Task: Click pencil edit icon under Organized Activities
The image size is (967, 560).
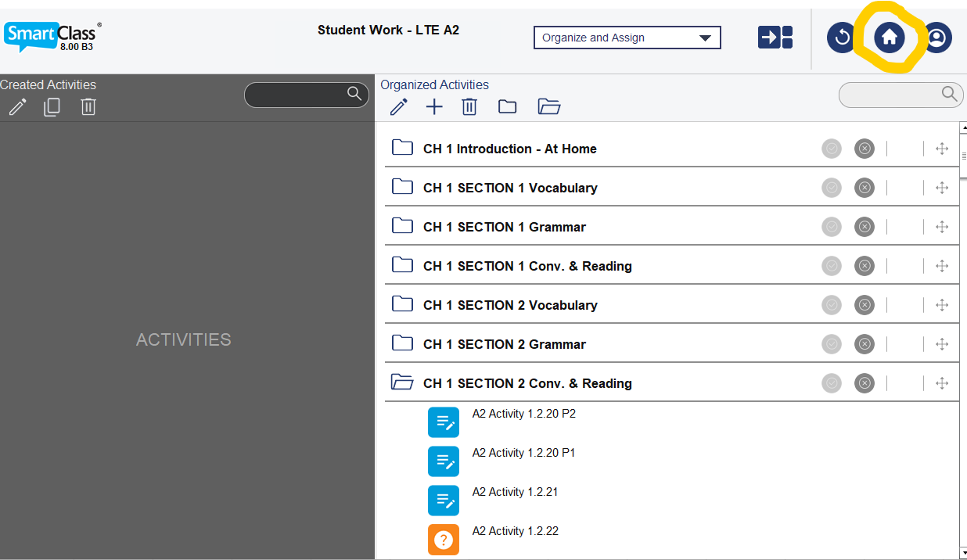Action: pos(399,106)
